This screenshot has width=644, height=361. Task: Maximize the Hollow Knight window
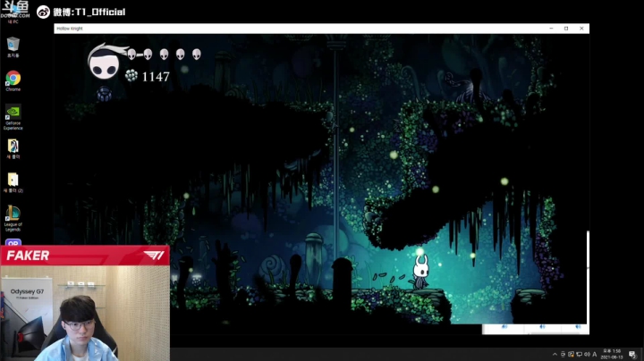click(566, 29)
